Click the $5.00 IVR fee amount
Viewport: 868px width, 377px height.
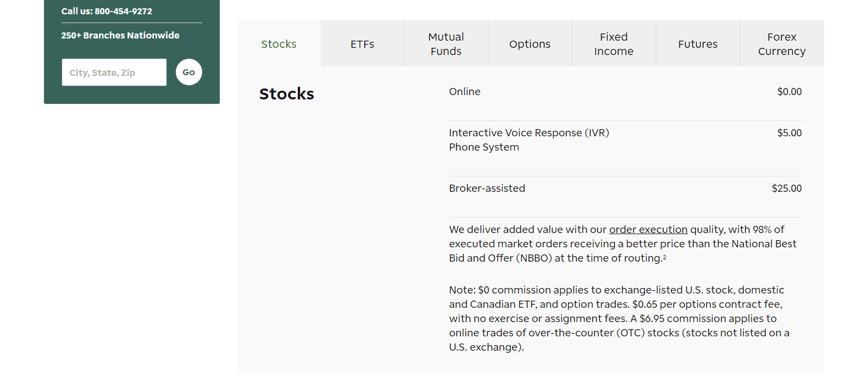click(789, 132)
